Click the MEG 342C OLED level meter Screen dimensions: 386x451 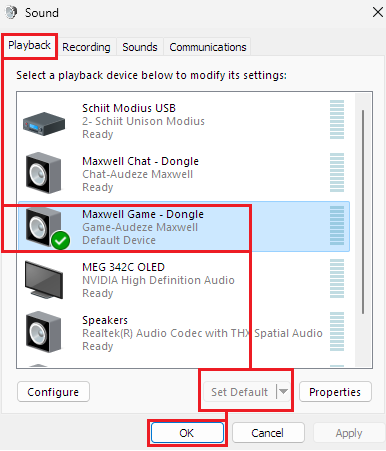pos(337,278)
